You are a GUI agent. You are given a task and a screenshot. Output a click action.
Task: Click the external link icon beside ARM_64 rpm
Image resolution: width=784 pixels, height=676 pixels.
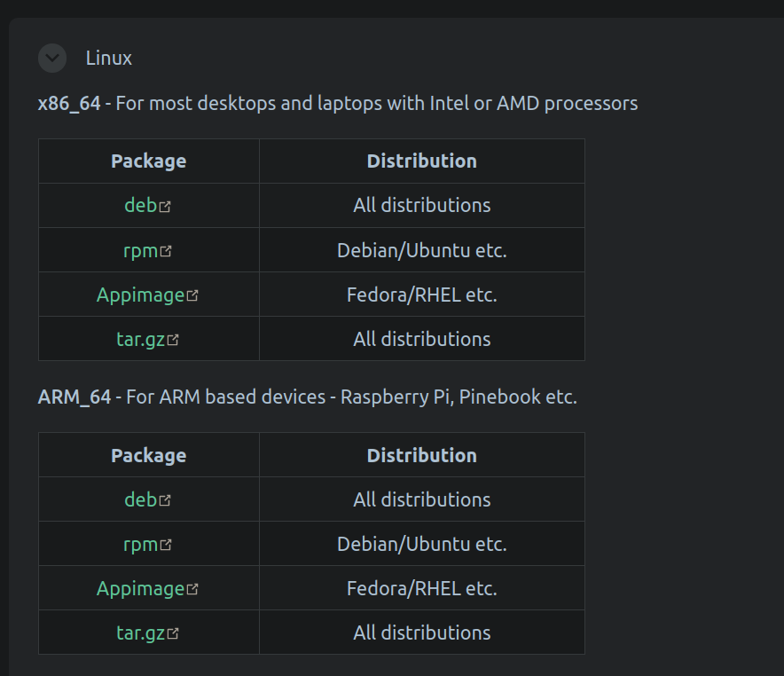tap(166, 543)
